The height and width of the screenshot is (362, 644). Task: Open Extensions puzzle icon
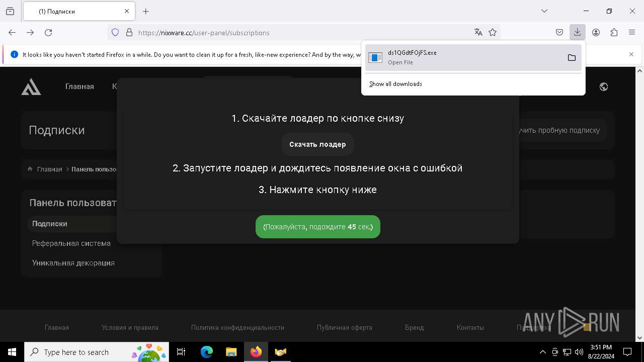614,33
